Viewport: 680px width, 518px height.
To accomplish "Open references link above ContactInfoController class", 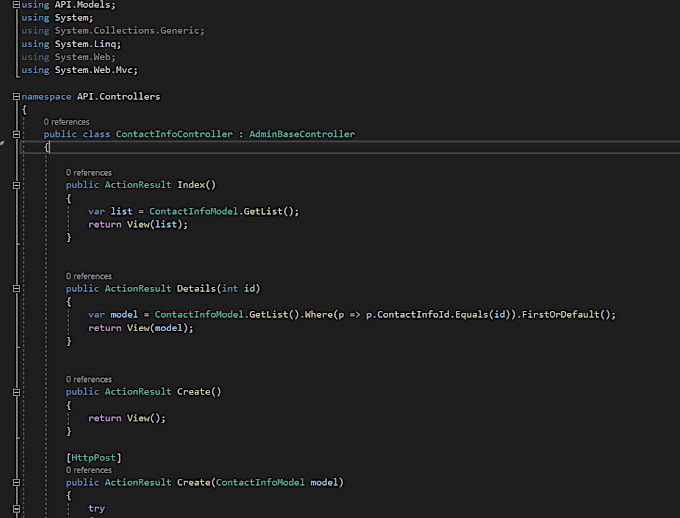I will (66, 122).
